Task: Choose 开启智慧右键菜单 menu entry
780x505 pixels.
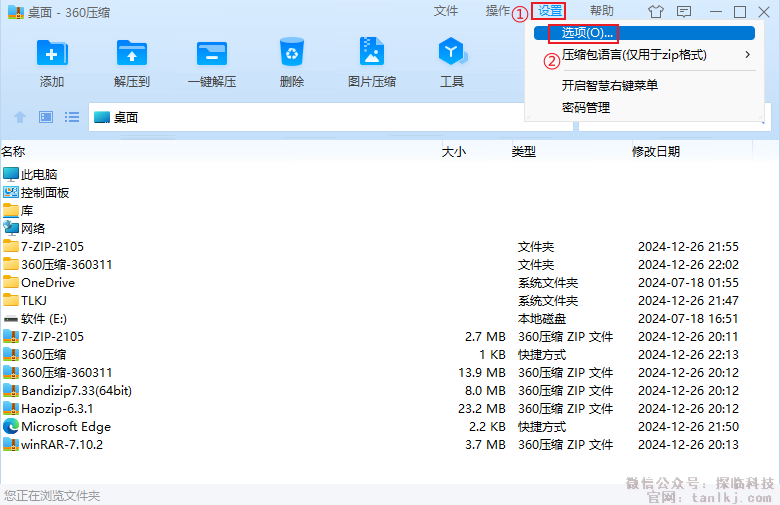Action: coord(610,86)
